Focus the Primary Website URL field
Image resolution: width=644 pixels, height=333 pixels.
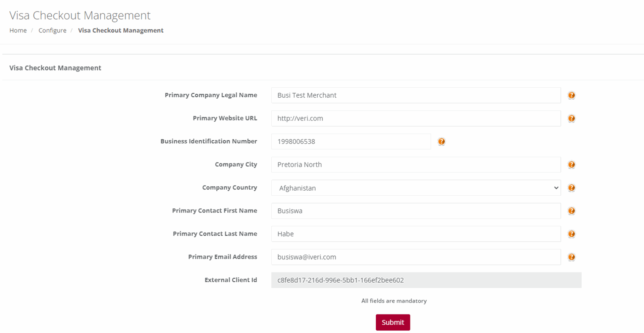click(416, 118)
